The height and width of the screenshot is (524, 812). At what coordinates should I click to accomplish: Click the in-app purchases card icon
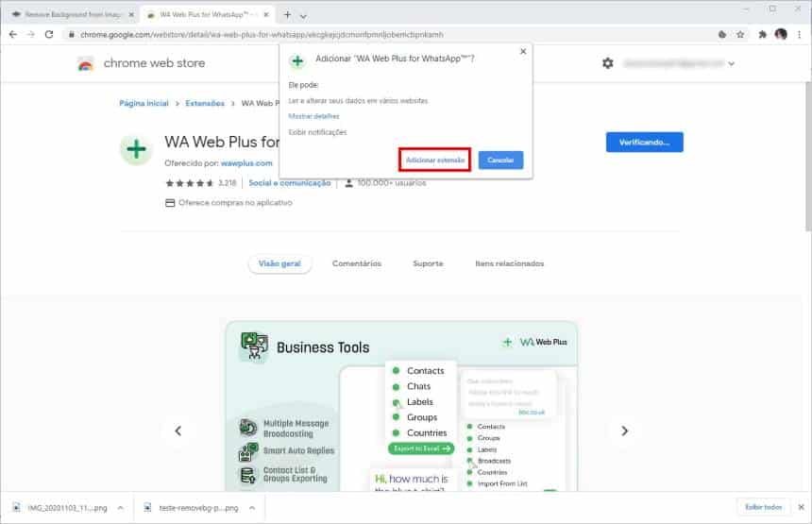coord(170,202)
